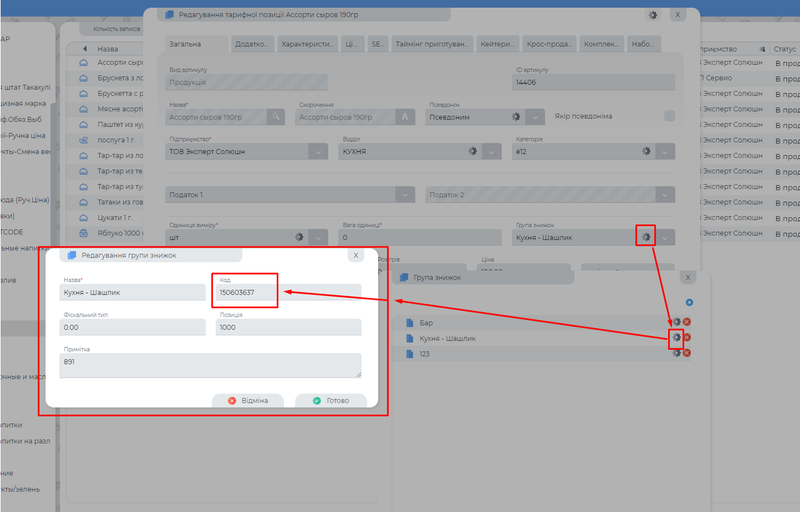Expand the Одиниця виміру dropdown
Image resolution: width=800 pixels, height=512 pixels.
317,237
